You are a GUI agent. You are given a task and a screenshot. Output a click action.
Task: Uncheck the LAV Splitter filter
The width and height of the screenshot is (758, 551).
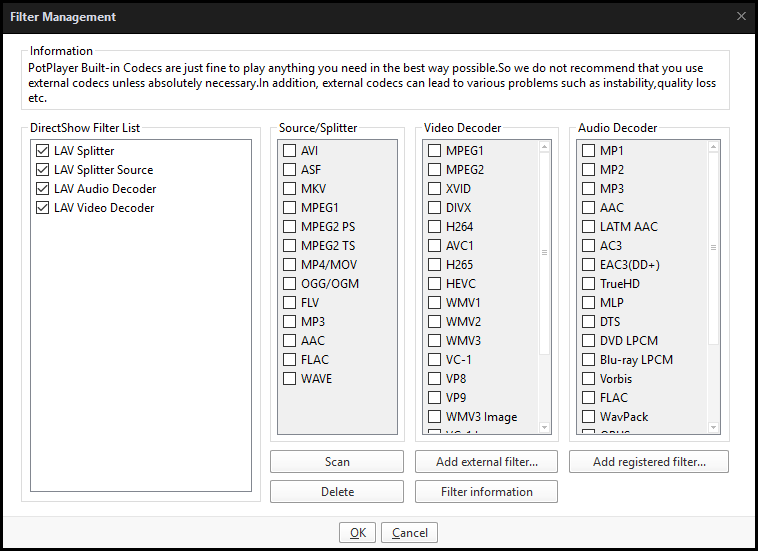tap(42, 151)
